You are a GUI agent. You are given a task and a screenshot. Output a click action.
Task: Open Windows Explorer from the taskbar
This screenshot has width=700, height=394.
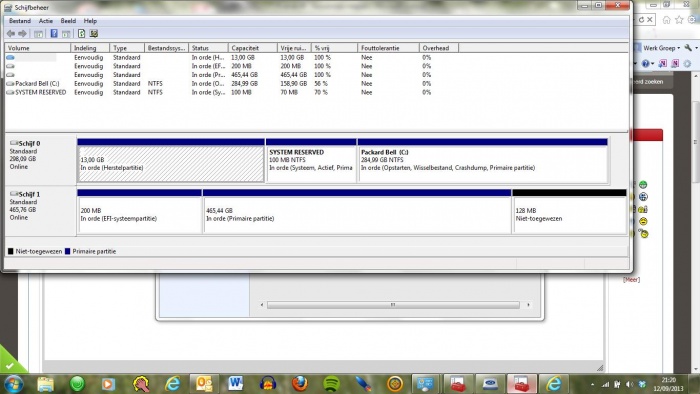pos(46,384)
